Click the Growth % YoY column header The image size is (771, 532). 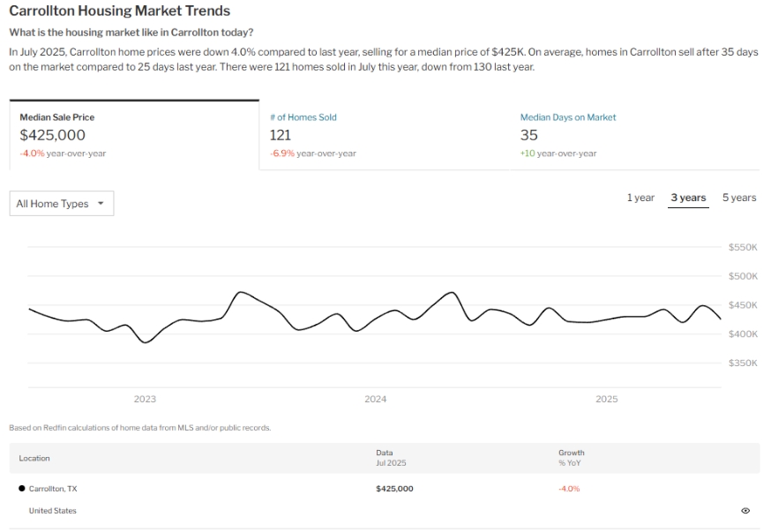[x=571, y=458]
